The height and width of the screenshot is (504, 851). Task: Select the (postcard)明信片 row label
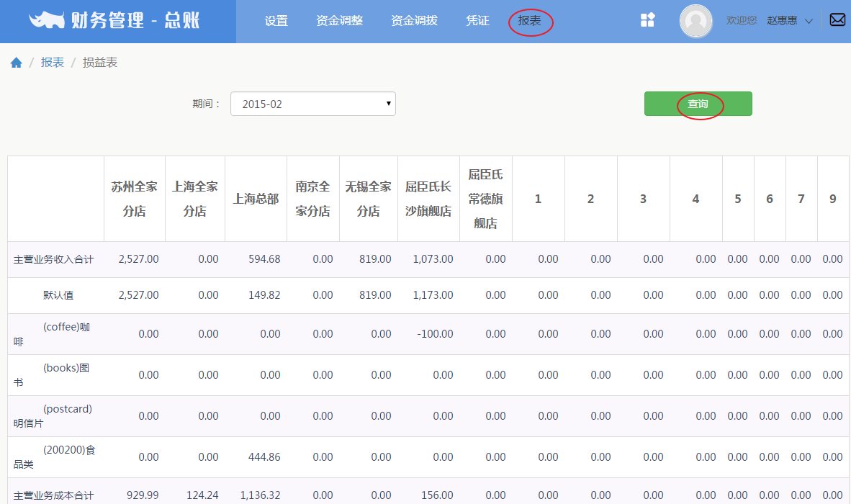point(53,416)
